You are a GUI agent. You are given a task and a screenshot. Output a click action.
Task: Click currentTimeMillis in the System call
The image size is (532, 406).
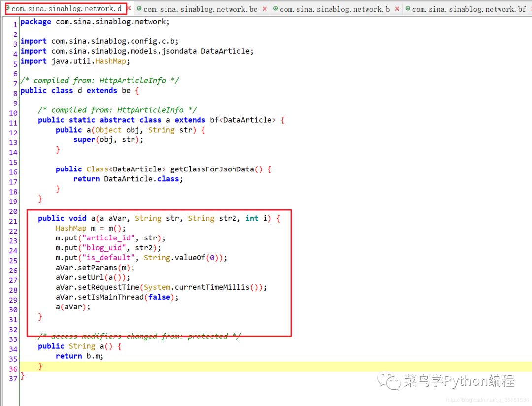[212, 288]
